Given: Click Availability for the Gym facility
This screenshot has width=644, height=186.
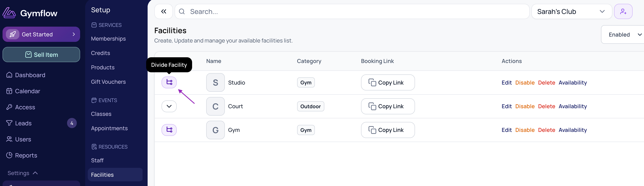Looking at the screenshot, I should (x=573, y=130).
